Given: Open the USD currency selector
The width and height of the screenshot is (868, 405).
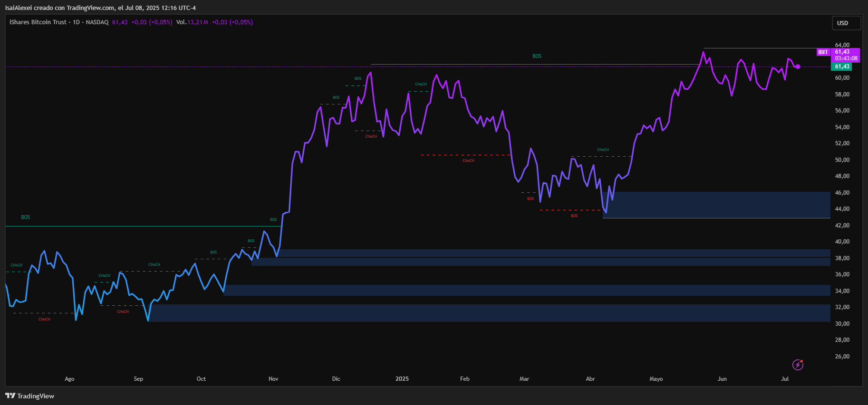Looking at the screenshot, I should tap(846, 23).
